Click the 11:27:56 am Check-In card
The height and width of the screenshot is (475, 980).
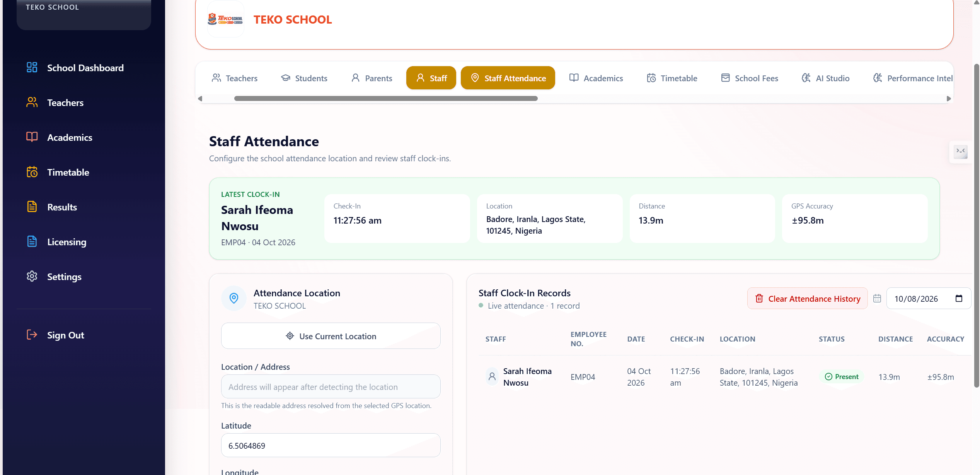coord(397,219)
